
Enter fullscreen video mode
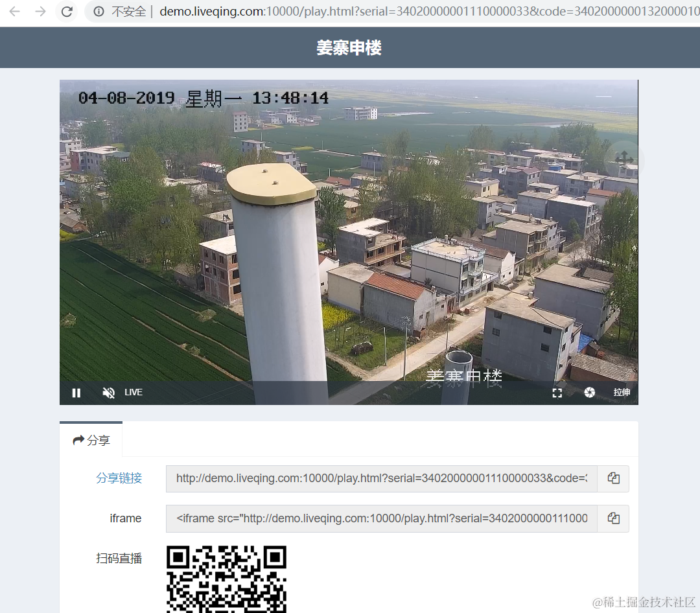[557, 393]
